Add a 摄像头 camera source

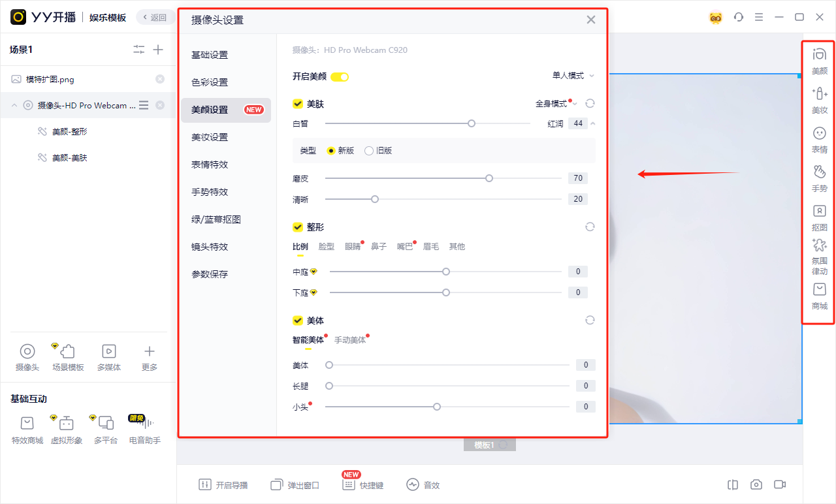27,358
